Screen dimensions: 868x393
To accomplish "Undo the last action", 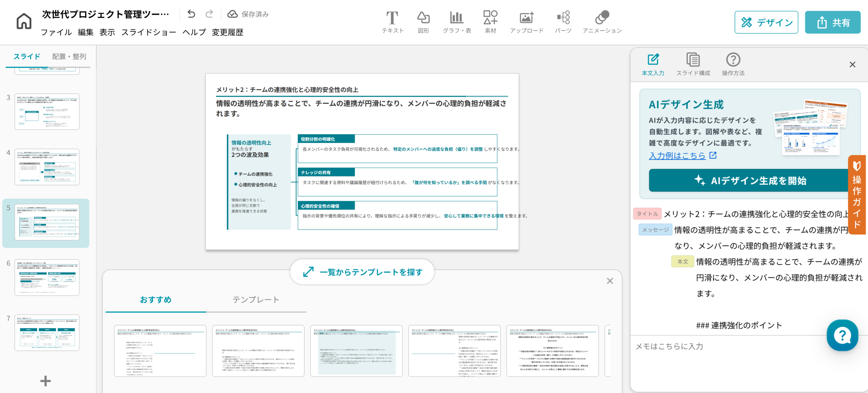I will [191, 14].
